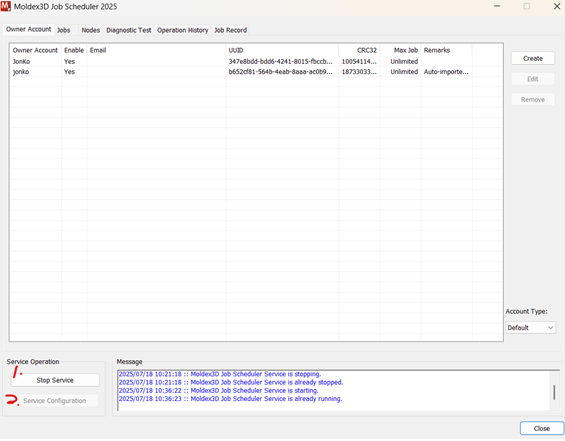Minimize the Job Scheduler window

point(497,6)
